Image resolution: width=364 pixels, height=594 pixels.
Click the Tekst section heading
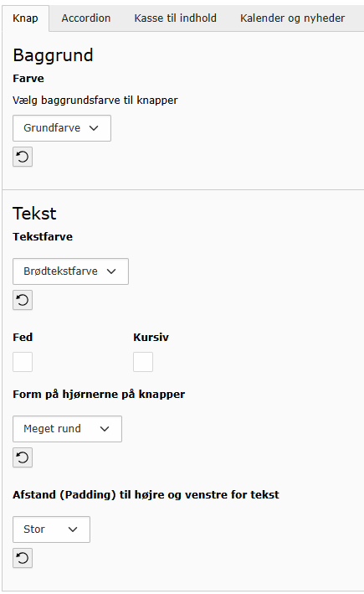(x=34, y=214)
